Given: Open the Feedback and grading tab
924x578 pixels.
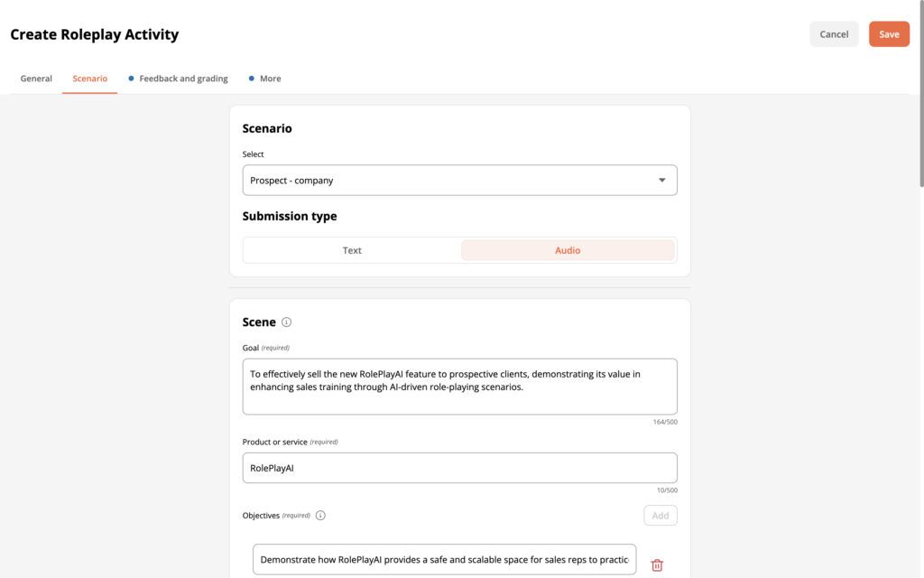Looking at the screenshot, I should point(178,79).
